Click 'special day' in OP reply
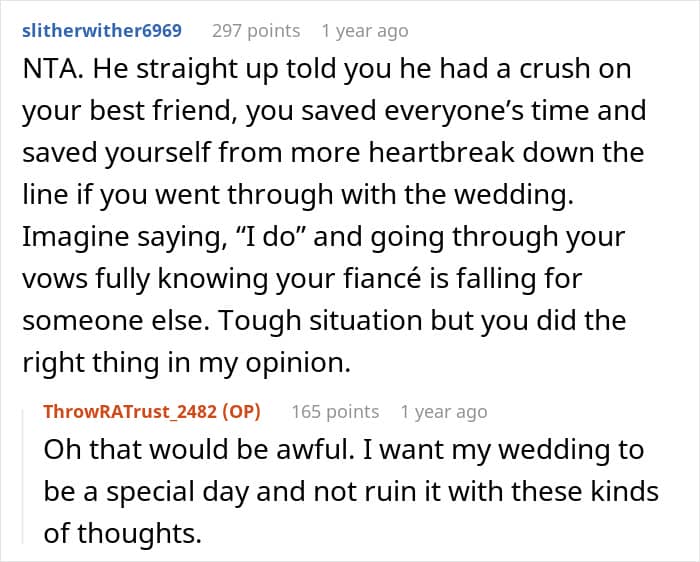Viewport: 700px width, 562px height. click(177, 492)
